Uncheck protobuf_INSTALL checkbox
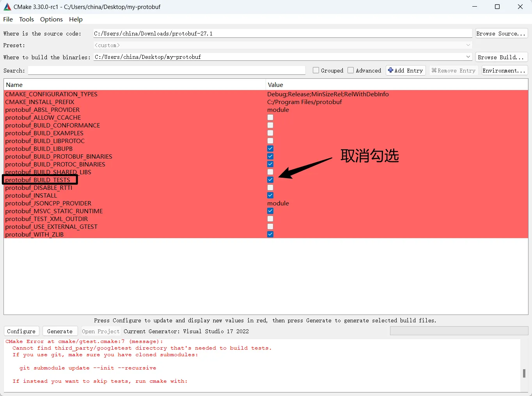This screenshot has width=532, height=396. point(270,195)
